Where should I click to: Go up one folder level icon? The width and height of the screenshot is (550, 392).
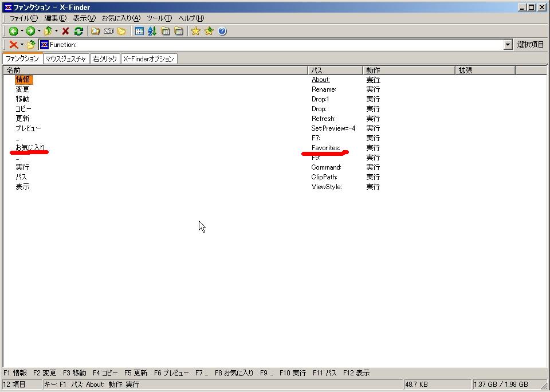pyautogui.click(x=48, y=31)
